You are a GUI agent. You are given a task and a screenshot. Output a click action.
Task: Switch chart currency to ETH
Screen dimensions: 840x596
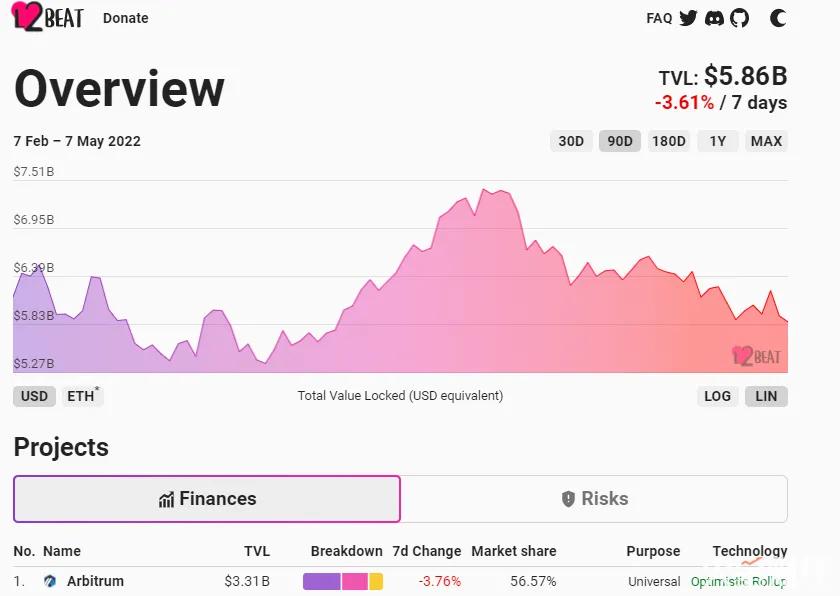pos(82,396)
